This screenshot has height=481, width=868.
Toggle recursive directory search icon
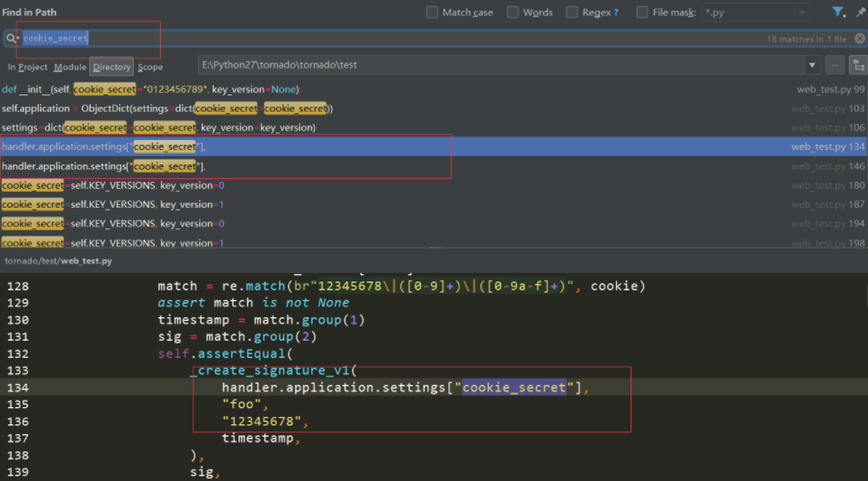click(857, 66)
